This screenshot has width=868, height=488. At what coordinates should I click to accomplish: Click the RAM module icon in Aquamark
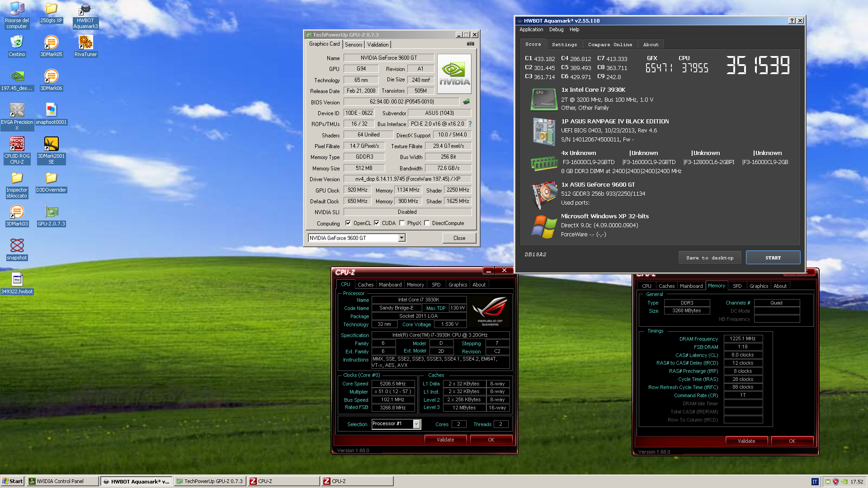pyautogui.click(x=544, y=163)
